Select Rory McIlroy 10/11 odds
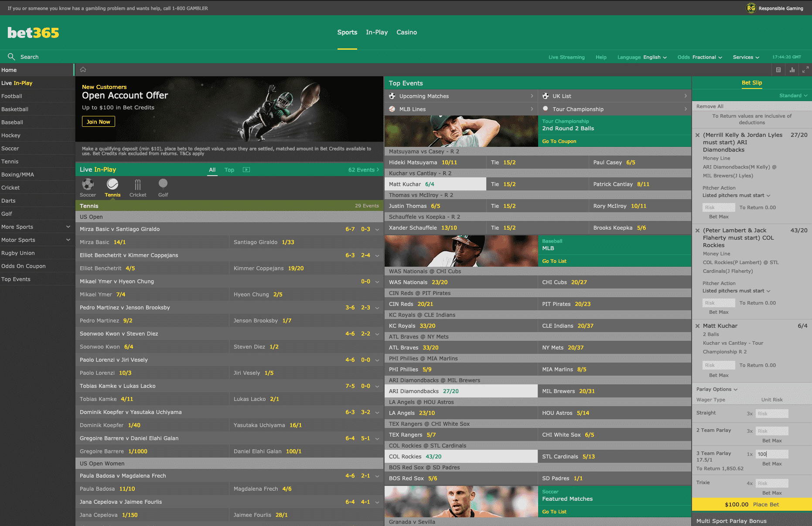 tap(640, 206)
